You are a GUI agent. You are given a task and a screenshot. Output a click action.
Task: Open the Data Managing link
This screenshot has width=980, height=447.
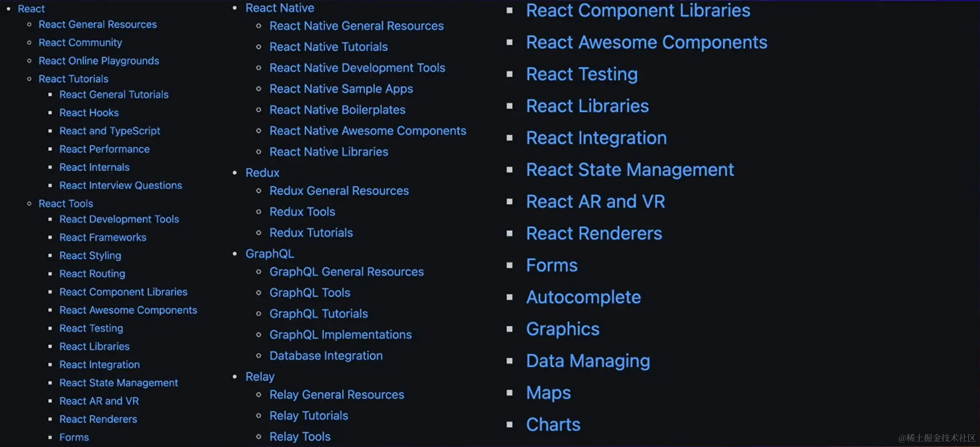[x=588, y=361]
